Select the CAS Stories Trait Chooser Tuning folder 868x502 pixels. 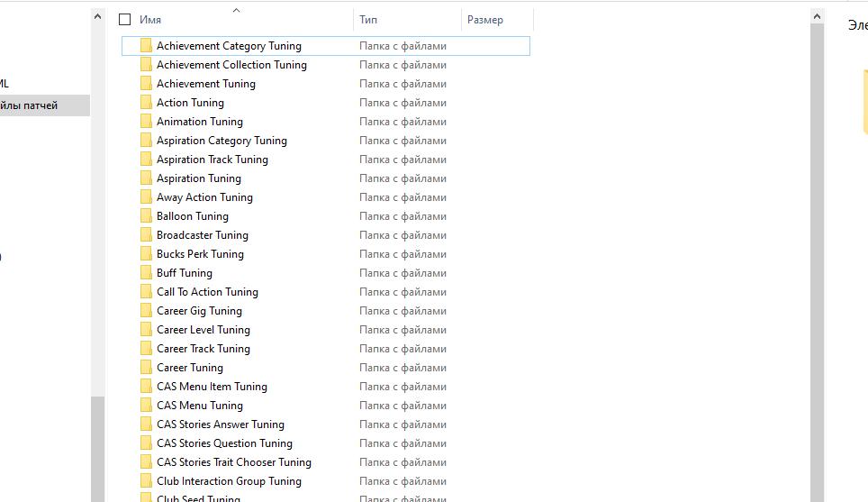233,462
